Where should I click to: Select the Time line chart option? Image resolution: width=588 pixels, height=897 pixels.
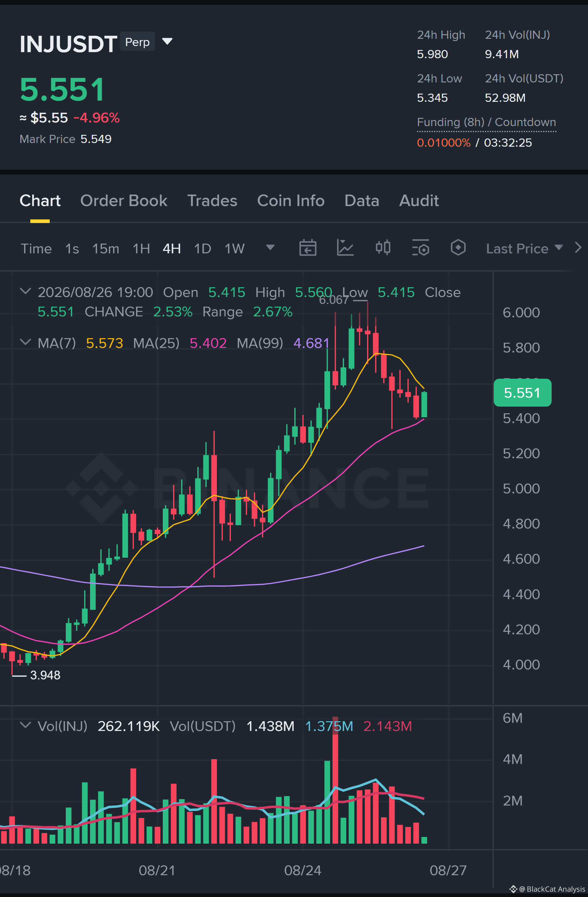click(x=36, y=249)
